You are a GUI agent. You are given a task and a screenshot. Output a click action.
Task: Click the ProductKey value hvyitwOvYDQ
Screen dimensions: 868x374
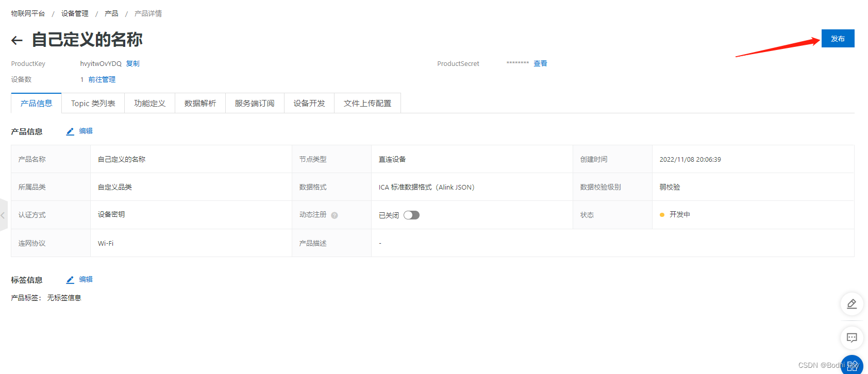click(101, 63)
